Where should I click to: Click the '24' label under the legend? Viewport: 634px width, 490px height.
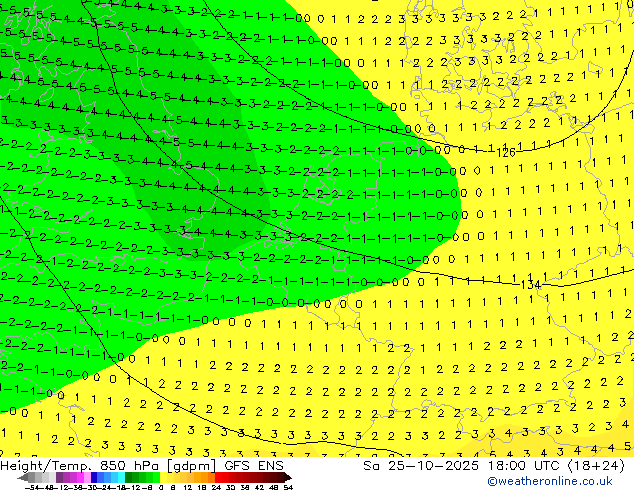pyautogui.click(x=216, y=488)
